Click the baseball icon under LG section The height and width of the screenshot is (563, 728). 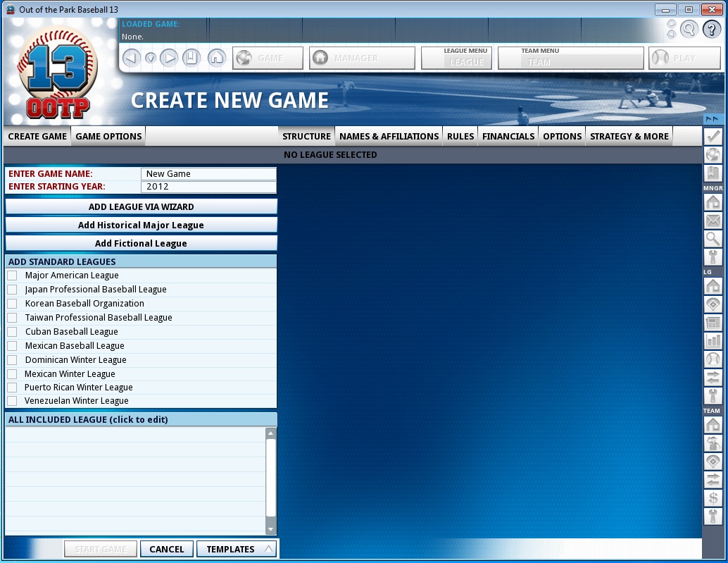click(713, 359)
